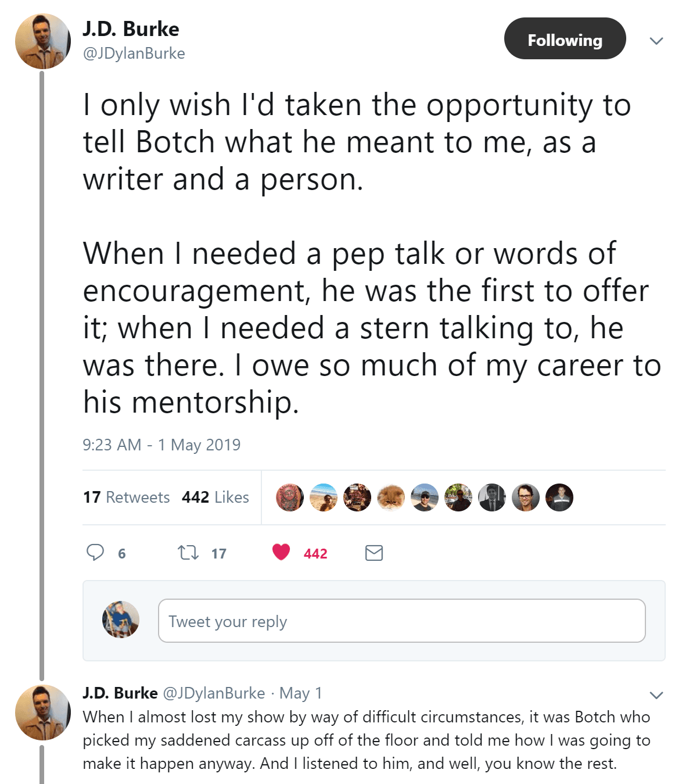Click the last liker avatar in the row
This screenshot has height=784, width=700.
click(x=559, y=497)
